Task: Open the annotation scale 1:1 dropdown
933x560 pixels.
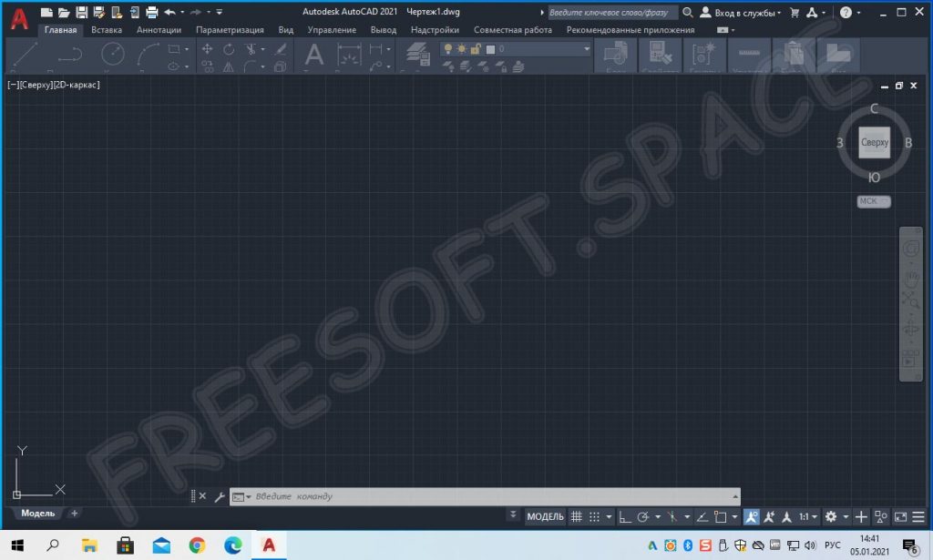Action: [x=808, y=516]
